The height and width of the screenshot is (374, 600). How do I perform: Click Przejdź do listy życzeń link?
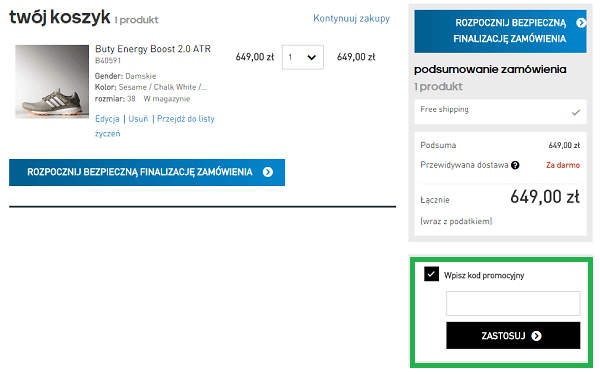tap(155, 126)
